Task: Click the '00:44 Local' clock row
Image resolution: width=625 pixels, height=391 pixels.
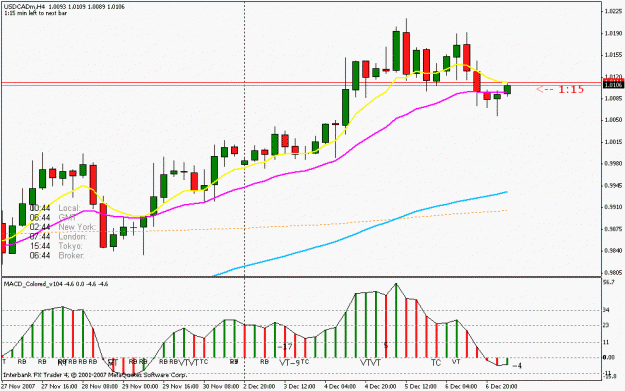Action: 55,208
